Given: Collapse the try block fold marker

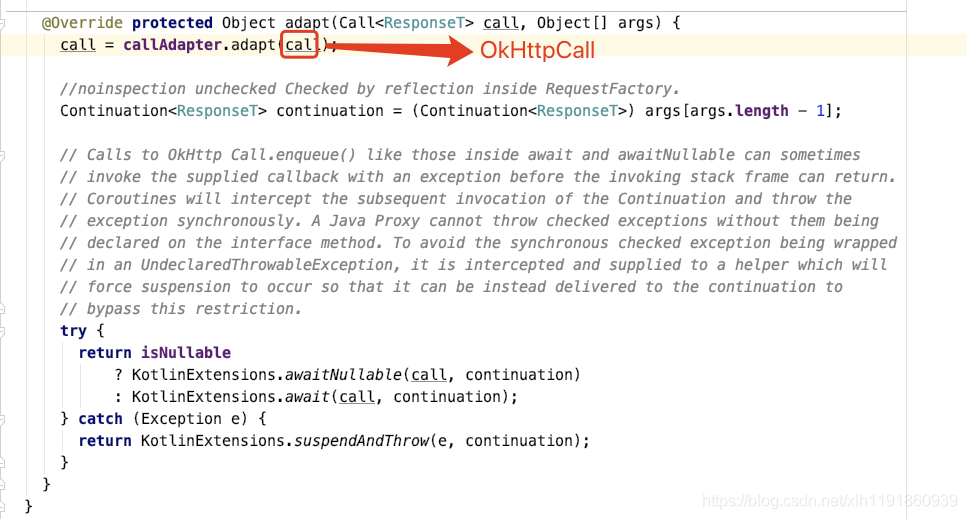Looking at the screenshot, I should coord(2,331).
